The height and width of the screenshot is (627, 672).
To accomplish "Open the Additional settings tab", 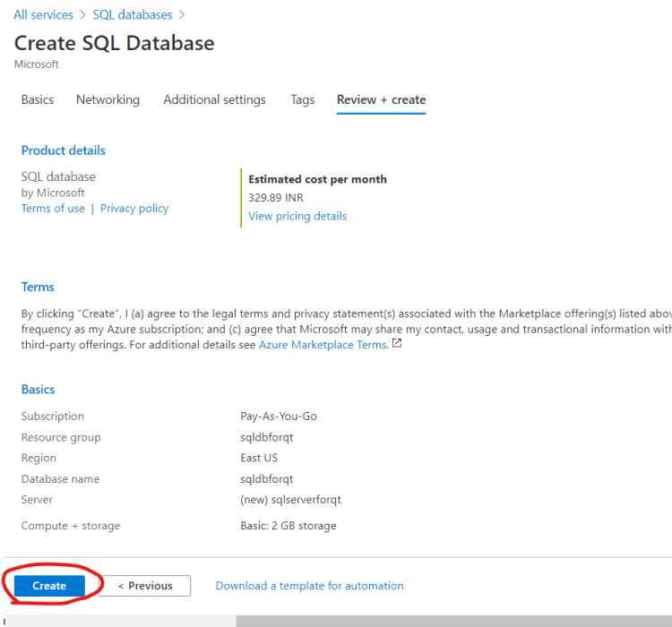I will tap(214, 99).
